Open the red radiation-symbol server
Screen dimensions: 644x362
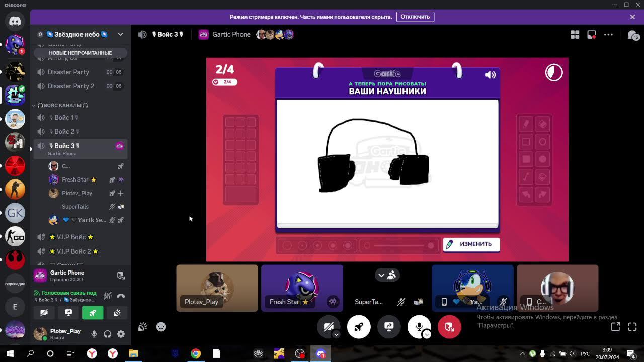point(15,165)
